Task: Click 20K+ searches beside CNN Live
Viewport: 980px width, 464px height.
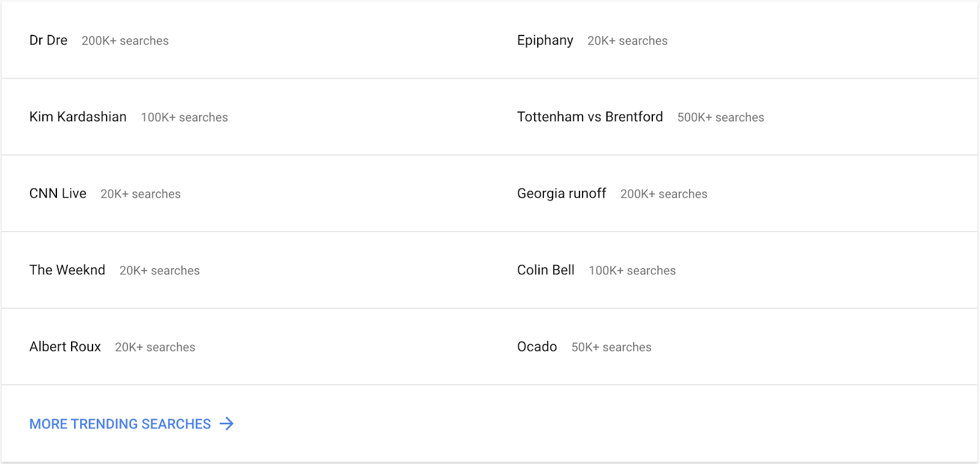Action: pos(140,194)
